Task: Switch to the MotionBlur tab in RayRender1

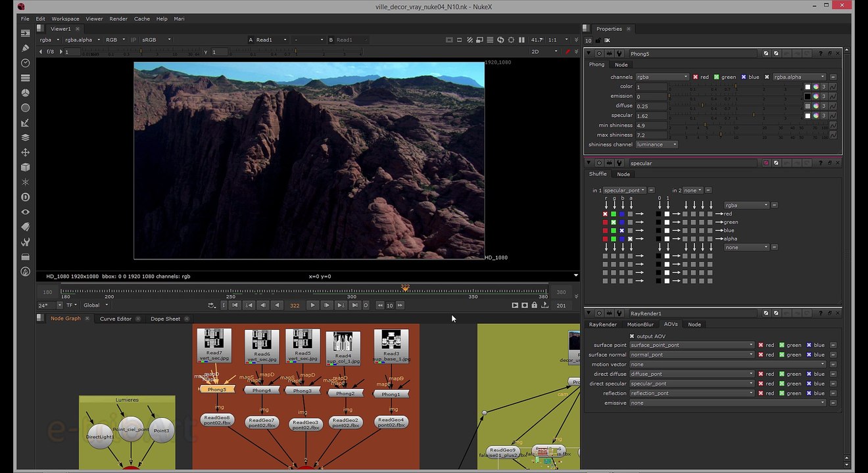Action: 640,325
